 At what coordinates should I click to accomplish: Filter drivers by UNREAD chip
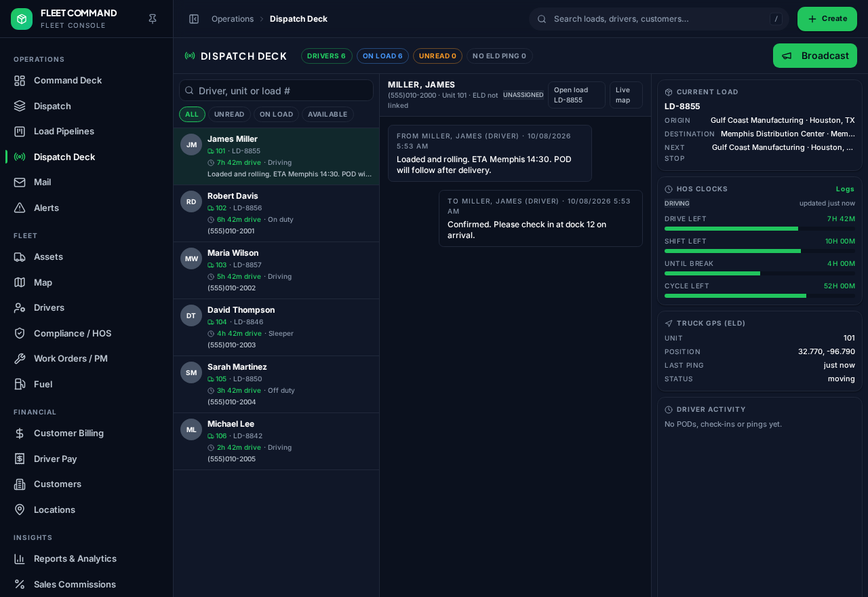click(x=229, y=114)
